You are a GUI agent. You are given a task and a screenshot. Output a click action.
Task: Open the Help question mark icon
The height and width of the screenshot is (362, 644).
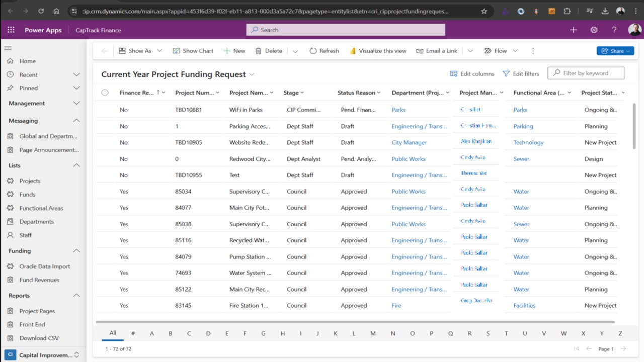(x=614, y=30)
